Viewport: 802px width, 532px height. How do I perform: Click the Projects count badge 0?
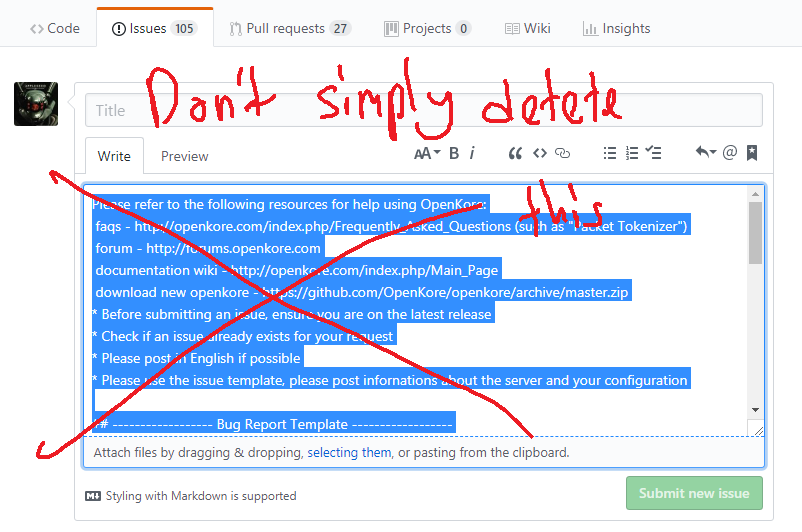click(x=463, y=29)
